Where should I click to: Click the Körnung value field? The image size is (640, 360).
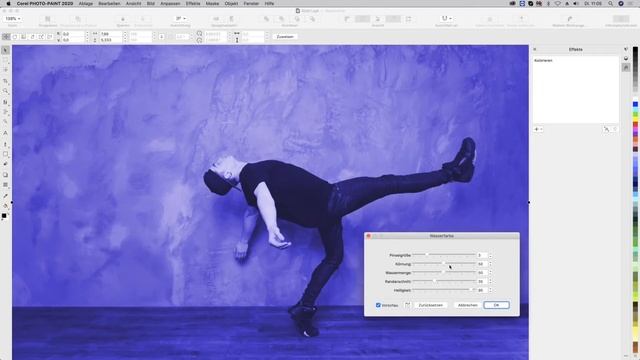(482, 264)
